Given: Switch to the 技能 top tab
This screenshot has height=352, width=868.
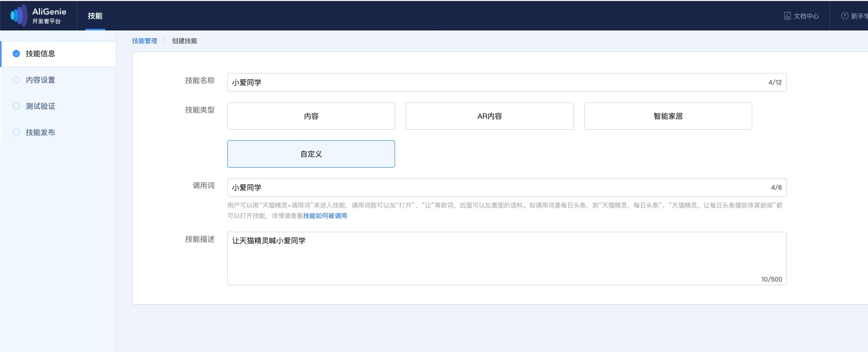Looking at the screenshot, I should [x=95, y=16].
